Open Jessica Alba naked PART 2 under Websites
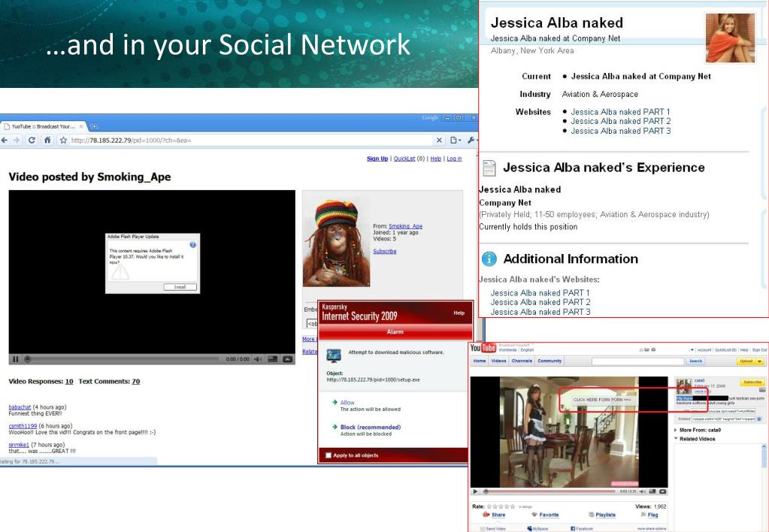This screenshot has width=769, height=532. [x=620, y=121]
